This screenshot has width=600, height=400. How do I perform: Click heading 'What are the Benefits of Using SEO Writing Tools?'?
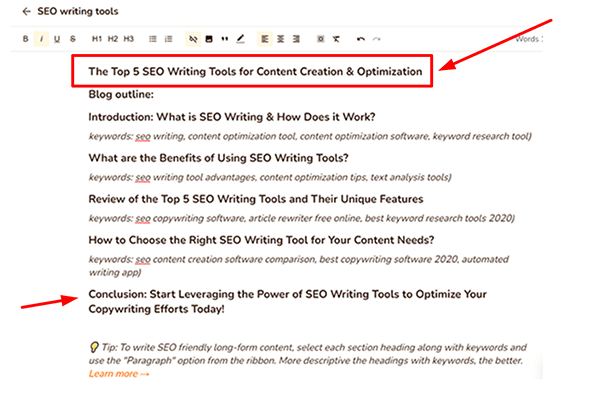[x=218, y=158]
